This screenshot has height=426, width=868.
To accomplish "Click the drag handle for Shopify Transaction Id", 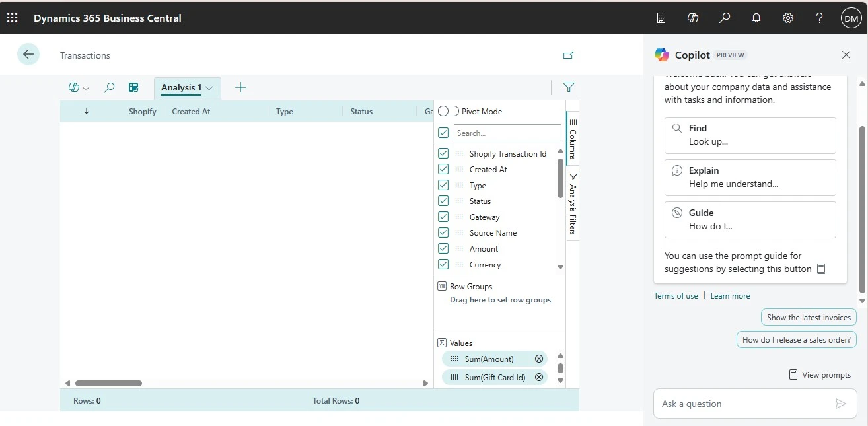I will [x=459, y=153].
